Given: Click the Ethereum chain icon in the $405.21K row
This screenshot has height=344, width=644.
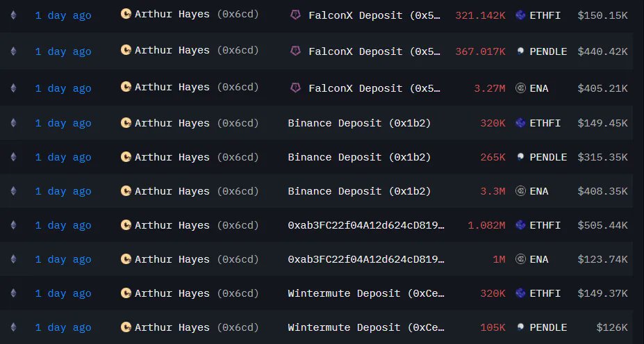Looking at the screenshot, I should [14, 88].
